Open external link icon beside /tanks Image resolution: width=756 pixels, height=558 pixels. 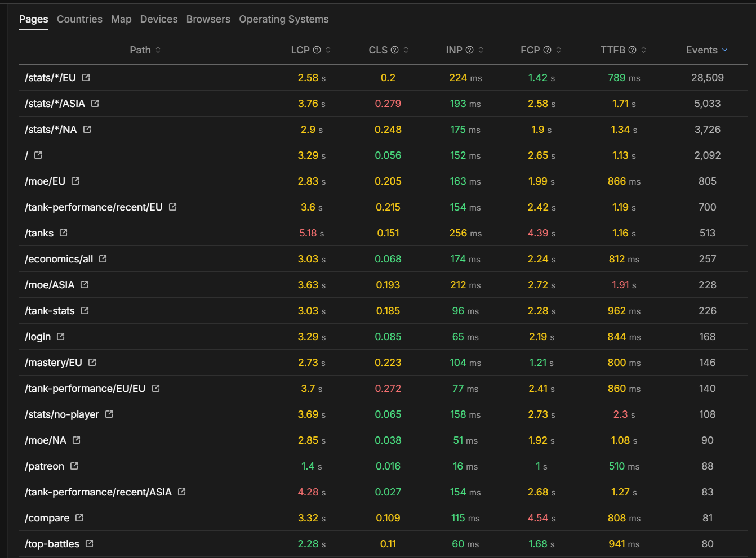64,233
